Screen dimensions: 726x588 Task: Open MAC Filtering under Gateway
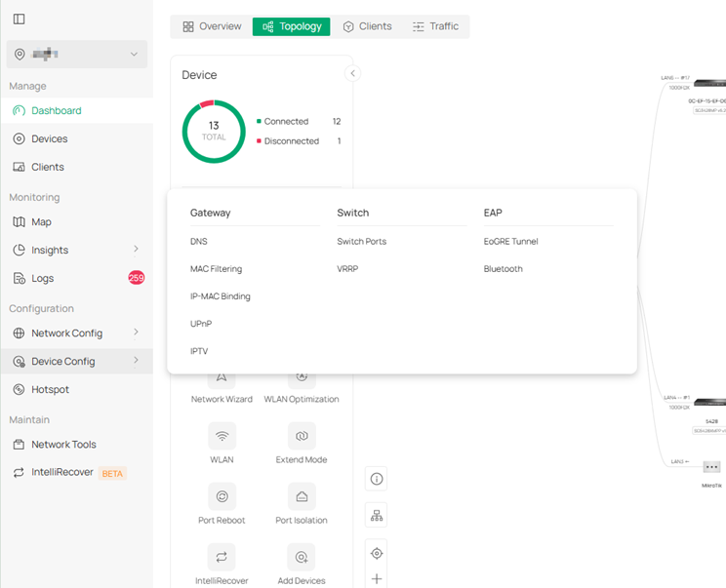pos(216,269)
